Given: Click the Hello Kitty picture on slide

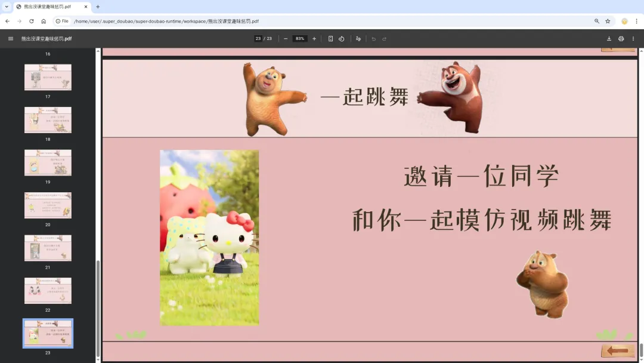Looking at the screenshot, I should click(209, 238).
